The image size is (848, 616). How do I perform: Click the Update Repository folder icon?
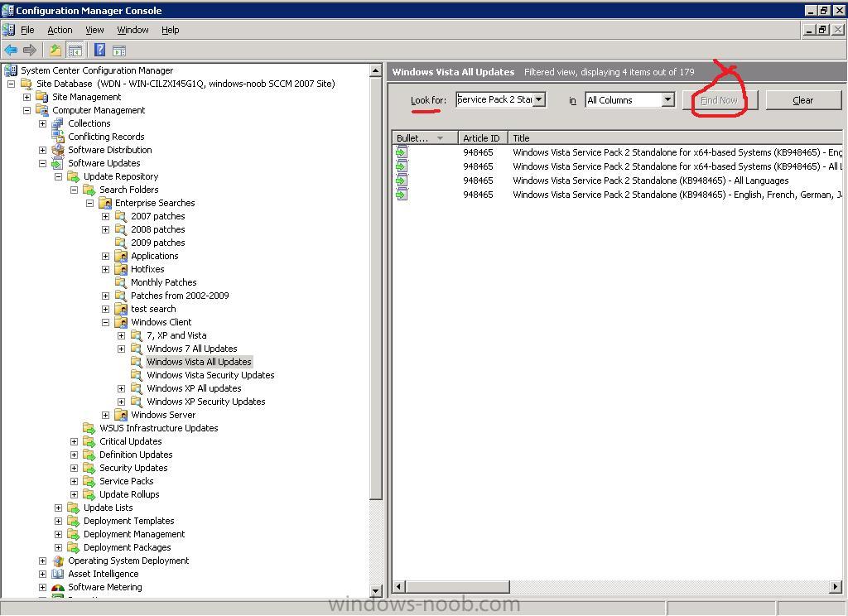click(73, 176)
